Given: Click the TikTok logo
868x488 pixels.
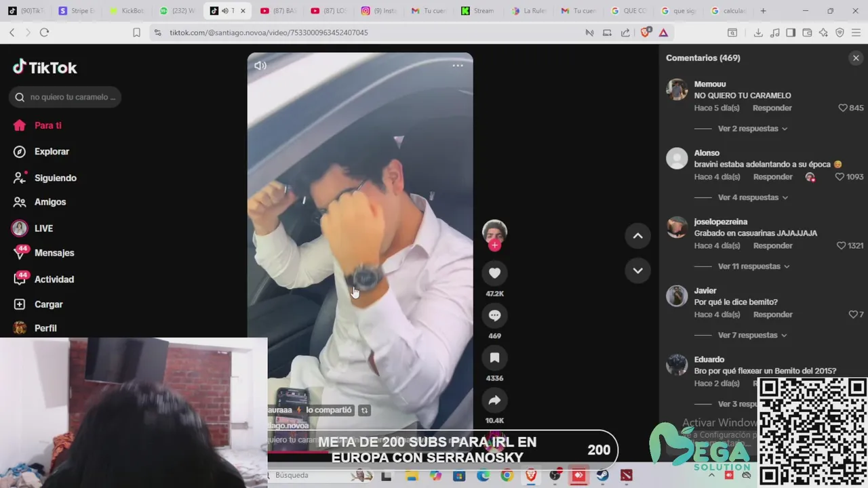Looking at the screenshot, I should click(45, 67).
